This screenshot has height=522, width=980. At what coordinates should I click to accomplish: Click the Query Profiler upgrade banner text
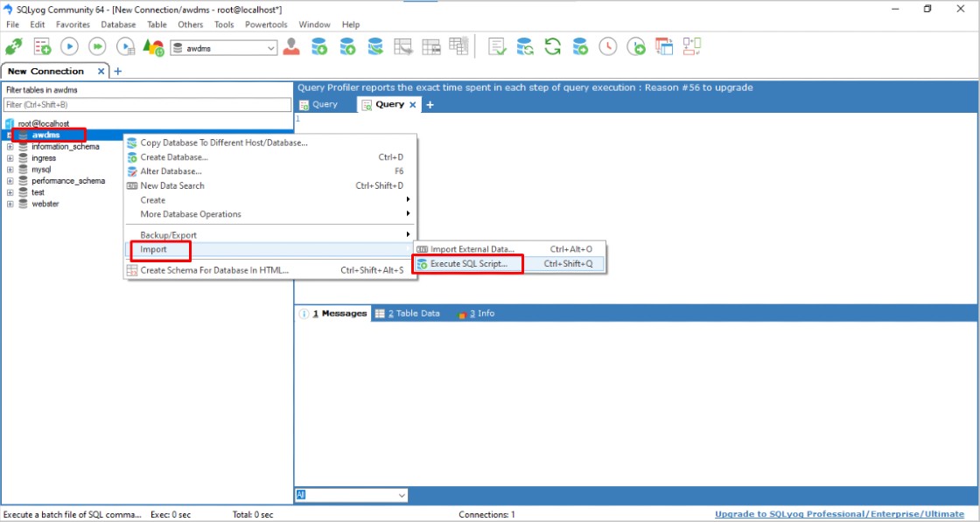pyautogui.click(x=525, y=87)
